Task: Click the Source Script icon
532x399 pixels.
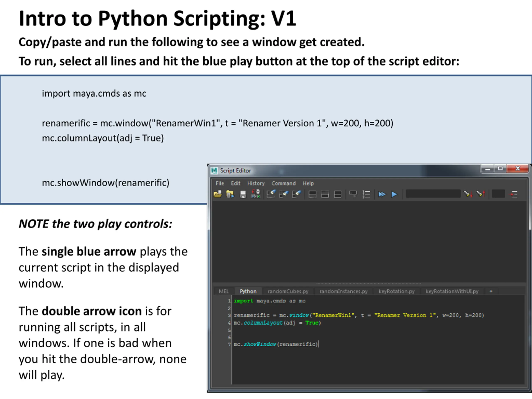Action: tap(230, 194)
